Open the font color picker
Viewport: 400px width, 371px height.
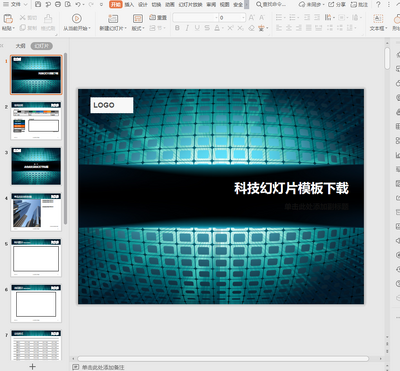(217, 28)
